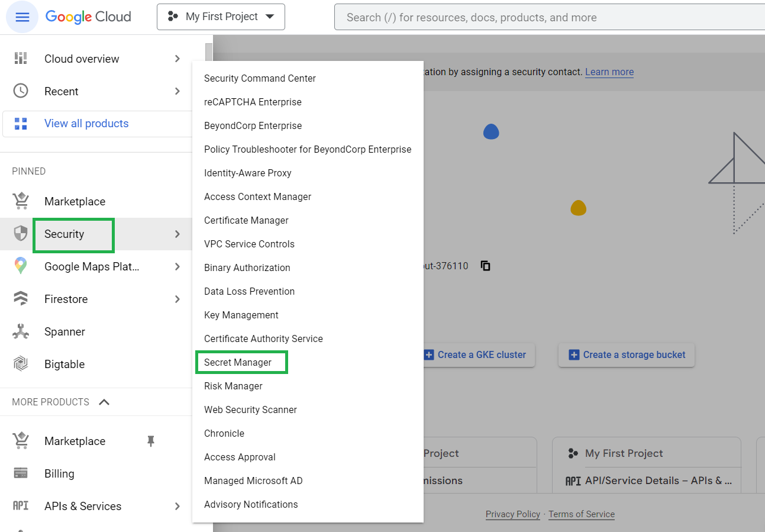Open the Privacy Policy link
Viewport: 765px width, 532px height.
[513, 514]
